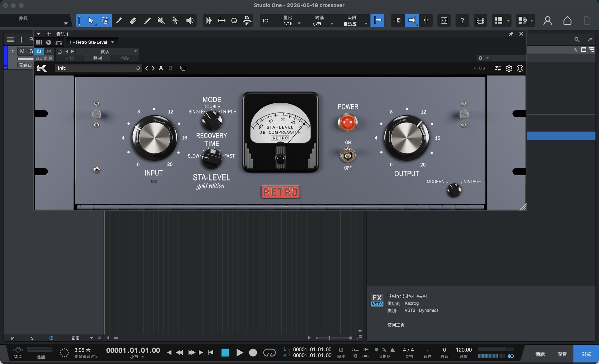This screenshot has width=599, height=364.
Task: Pin the plugin window
Action: click(511, 34)
